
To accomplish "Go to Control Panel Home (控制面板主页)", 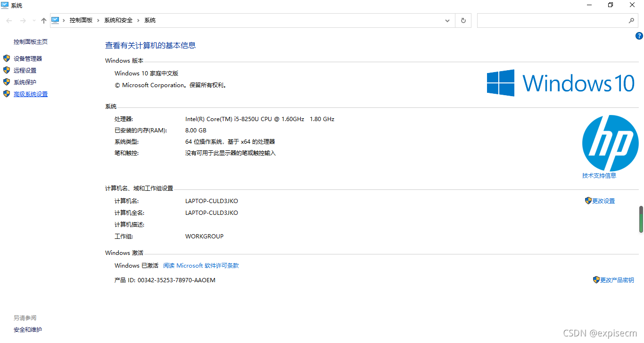I will pos(31,41).
